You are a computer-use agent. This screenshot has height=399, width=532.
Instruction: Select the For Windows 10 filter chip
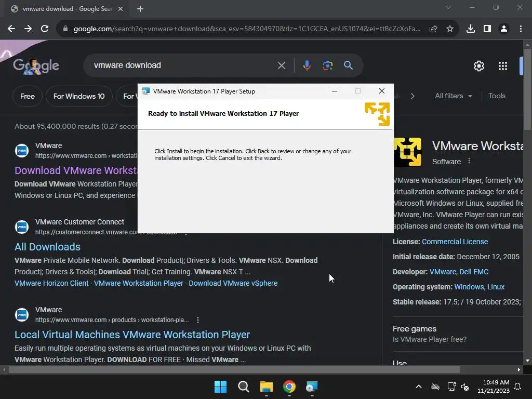pyautogui.click(x=79, y=96)
